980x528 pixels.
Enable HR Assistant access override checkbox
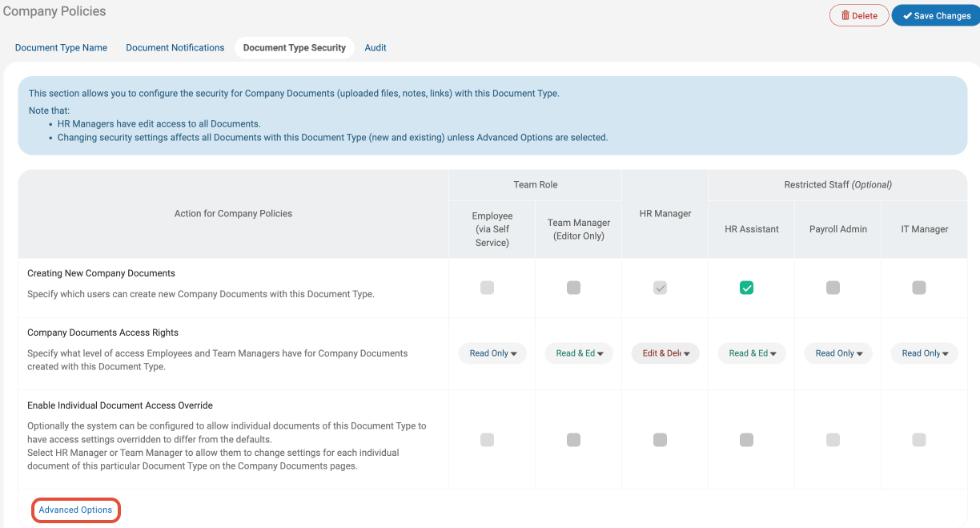(x=746, y=440)
